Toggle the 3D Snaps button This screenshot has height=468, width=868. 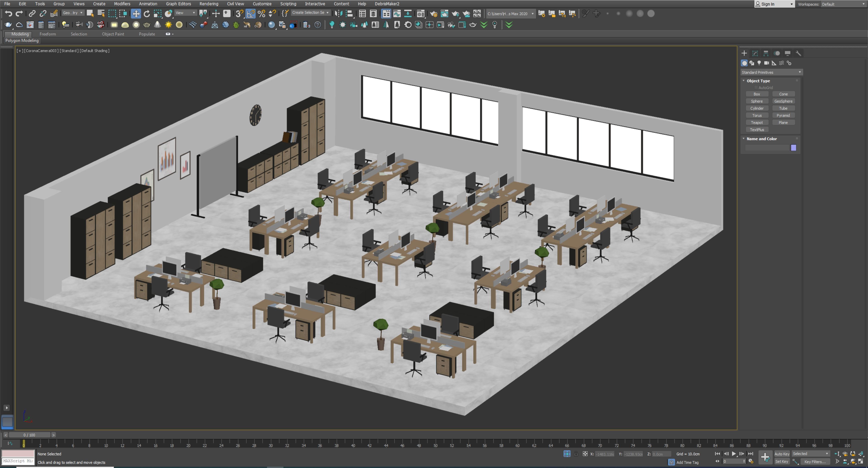coord(240,14)
